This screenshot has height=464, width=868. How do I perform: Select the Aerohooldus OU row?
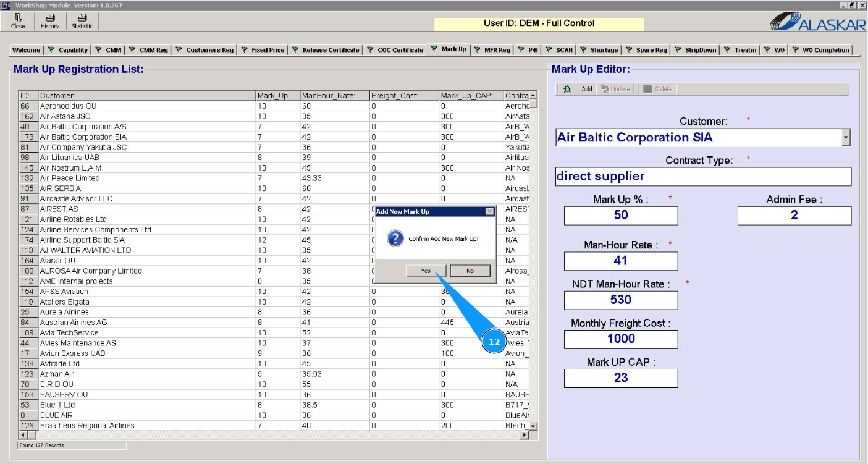click(x=274, y=106)
